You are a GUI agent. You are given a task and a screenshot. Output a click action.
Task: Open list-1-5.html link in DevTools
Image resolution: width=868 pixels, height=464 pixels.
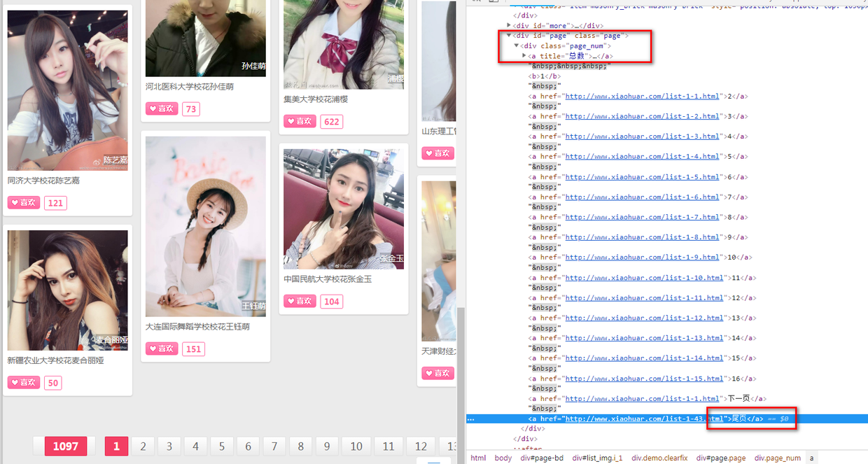tap(642, 177)
